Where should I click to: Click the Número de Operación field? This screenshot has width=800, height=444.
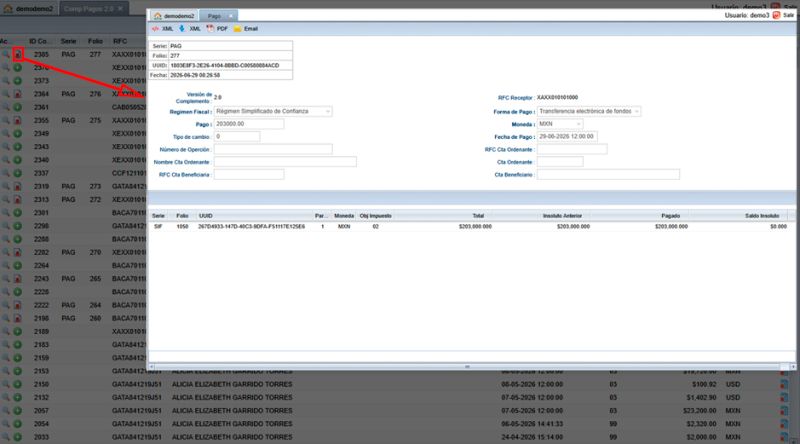click(273, 149)
